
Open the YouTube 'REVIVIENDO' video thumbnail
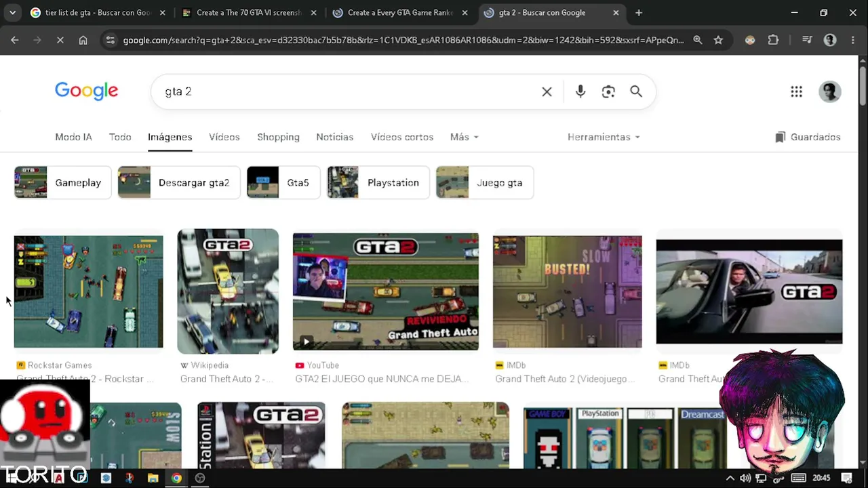[x=386, y=291]
